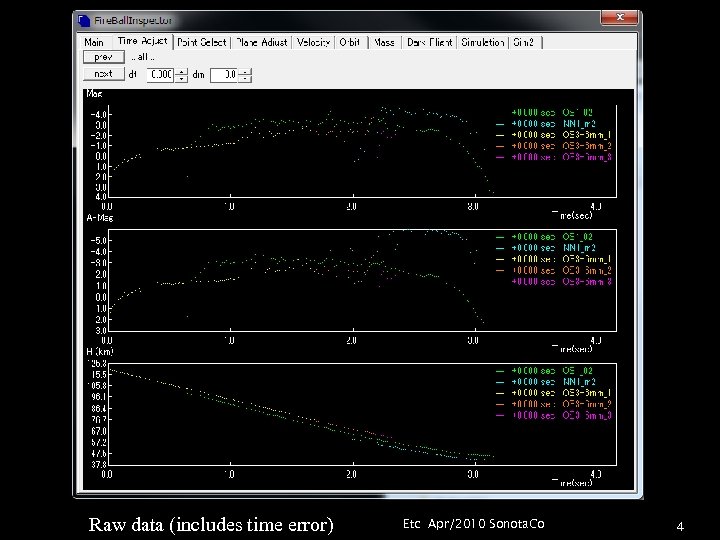Click the Mag axis title of top chart
Image resolution: width=720 pixels, height=540 pixels.
click(x=94, y=94)
